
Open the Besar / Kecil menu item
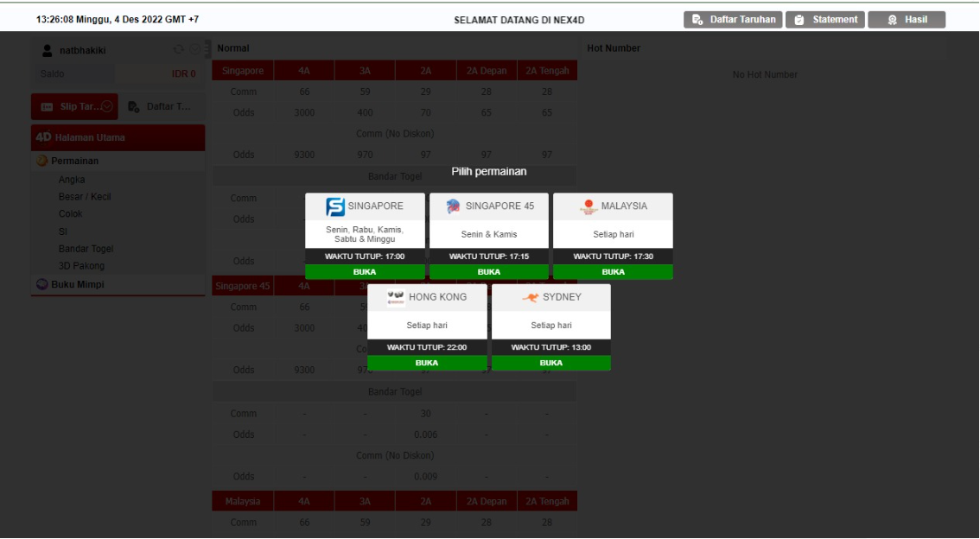[x=85, y=197]
